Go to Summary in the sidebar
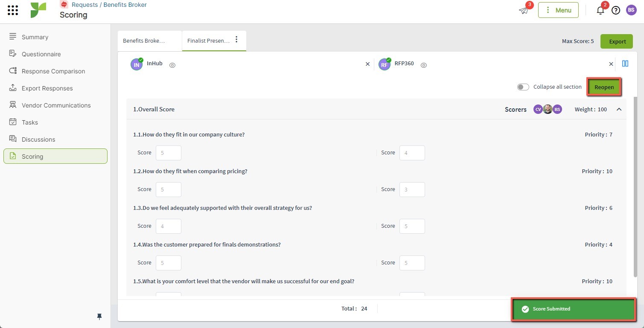Viewport: 644px width, 328px height. (55, 37)
